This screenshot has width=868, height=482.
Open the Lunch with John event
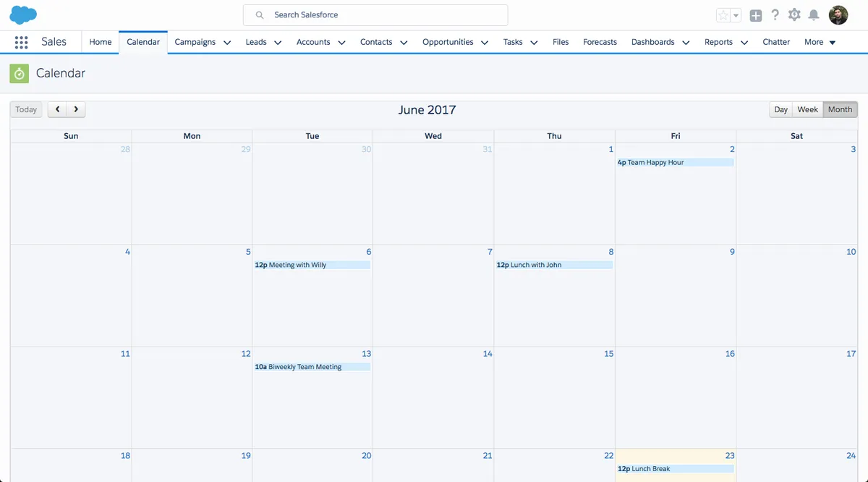pos(554,265)
